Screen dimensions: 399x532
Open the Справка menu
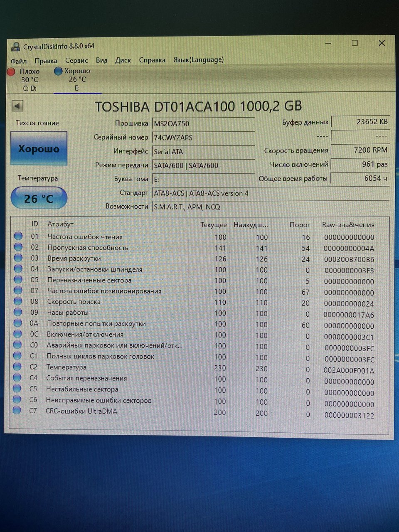tap(152, 60)
